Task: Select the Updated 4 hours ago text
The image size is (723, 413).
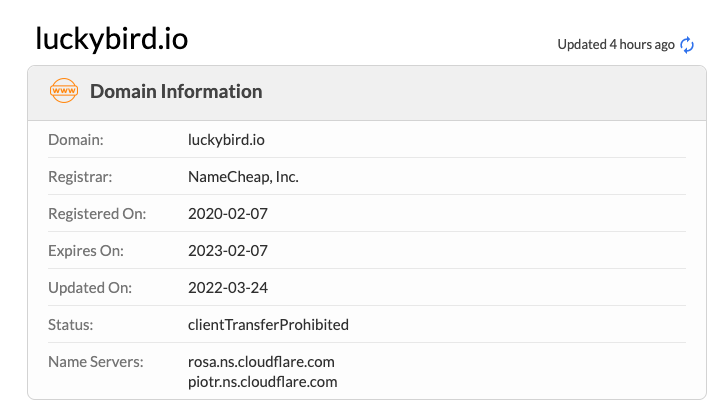Action: click(616, 45)
